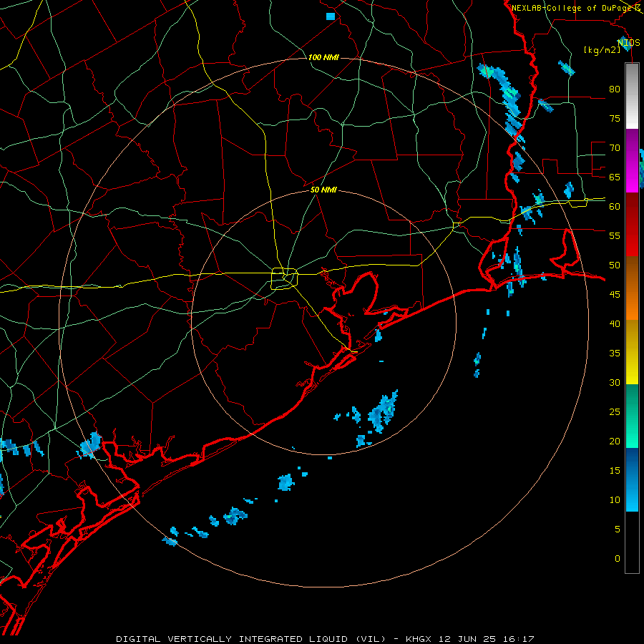Pick the yellow segment of the VIL scale
The width and height of the screenshot is (644, 644).
pos(632,352)
